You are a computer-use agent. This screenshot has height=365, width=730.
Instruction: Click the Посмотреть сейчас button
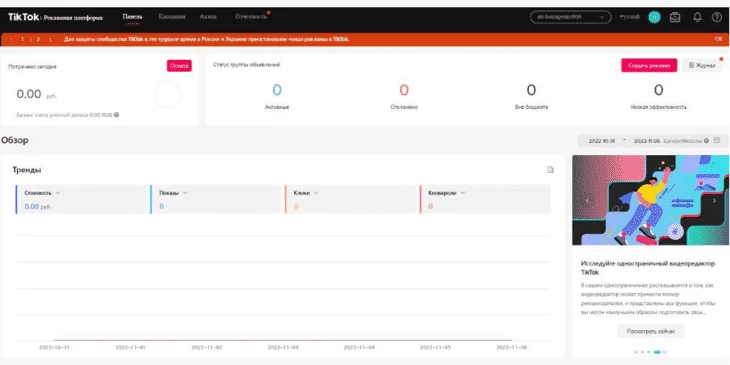click(650, 331)
